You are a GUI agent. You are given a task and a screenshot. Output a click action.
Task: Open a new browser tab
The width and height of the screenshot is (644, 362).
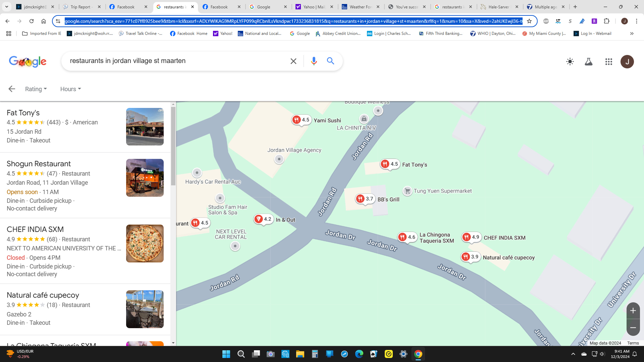click(x=575, y=7)
